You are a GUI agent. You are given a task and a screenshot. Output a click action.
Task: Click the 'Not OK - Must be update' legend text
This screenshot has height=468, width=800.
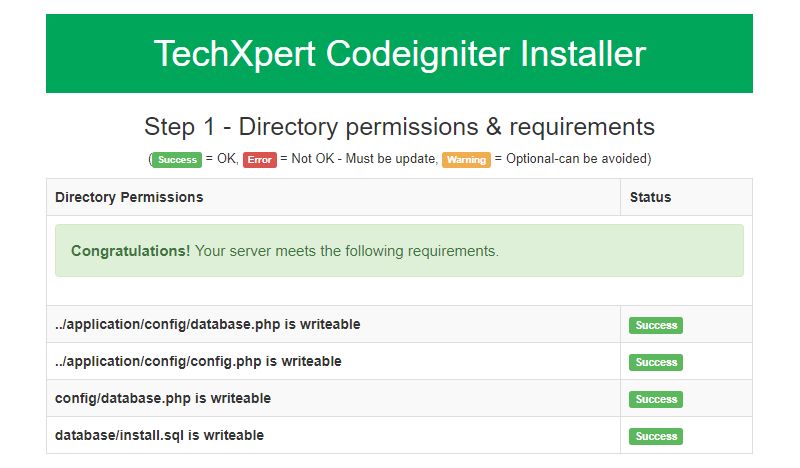pyautogui.click(x=363, y=159)
